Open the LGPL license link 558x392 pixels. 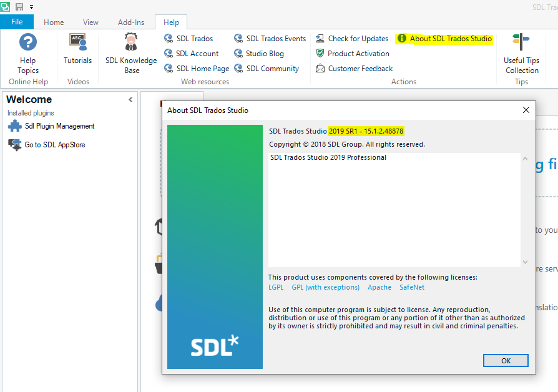[276, 287]
